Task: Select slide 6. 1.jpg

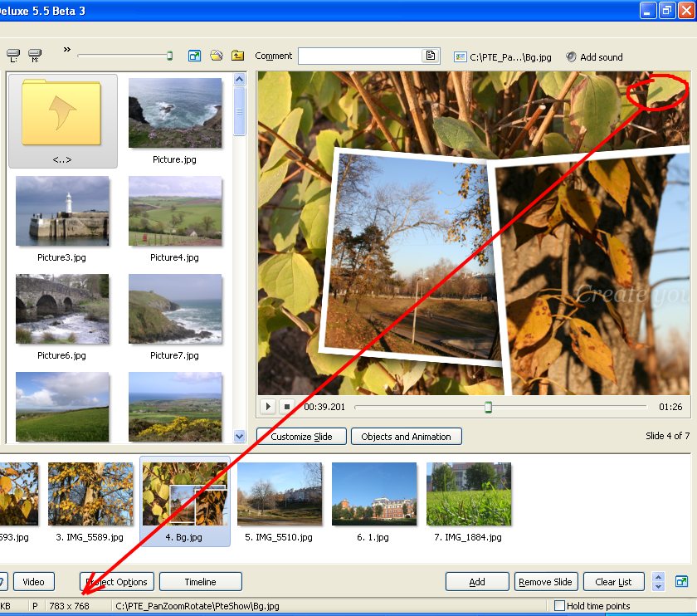Action: [x=373, y=501]
